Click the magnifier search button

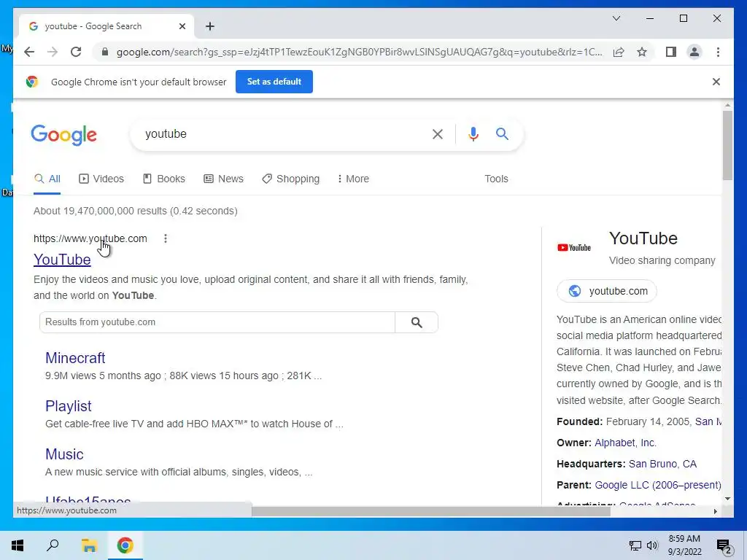pyautogui.click(x=502, y=134)
